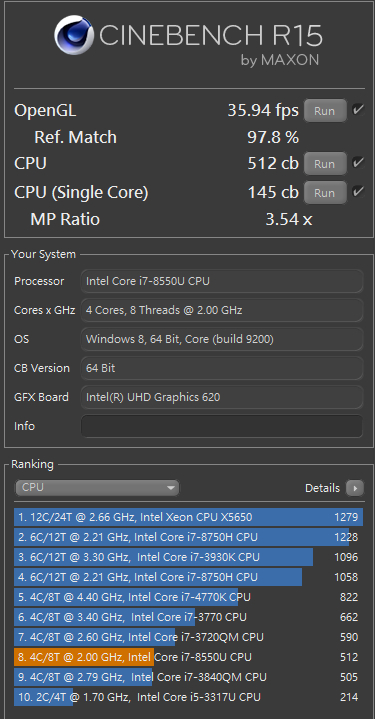Click the Cores x GHz field
This screenshot has height=719, width=375.
point(222,310)
